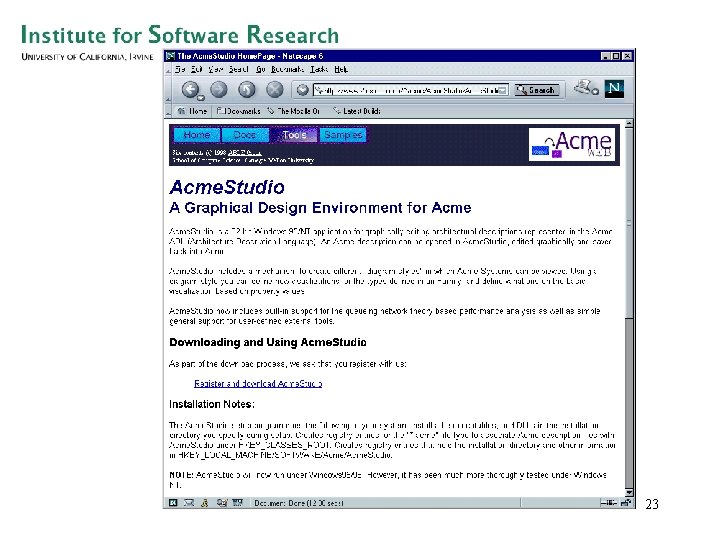Click the Document: Done status bar text
The height and width of the screenshot is (540, 720).
point(298,503)
